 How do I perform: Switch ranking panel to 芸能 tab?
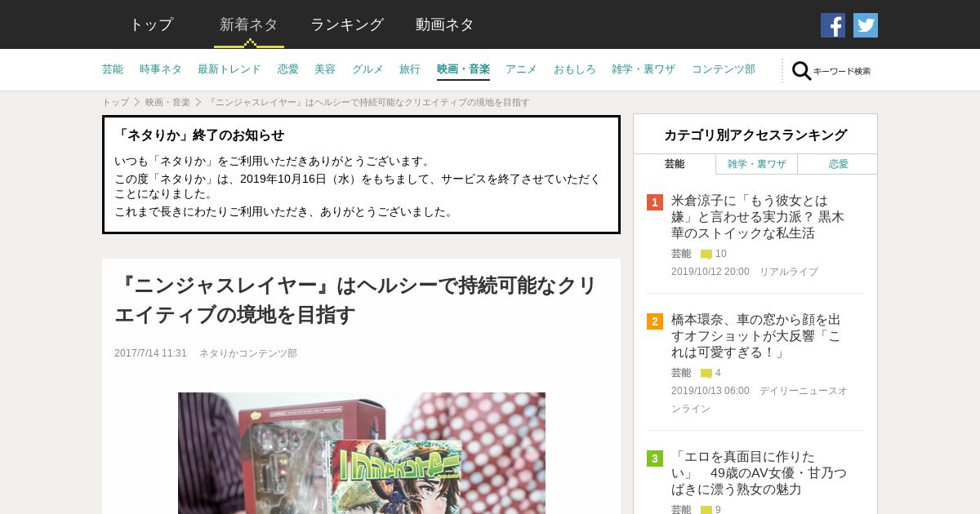point(675,164)
